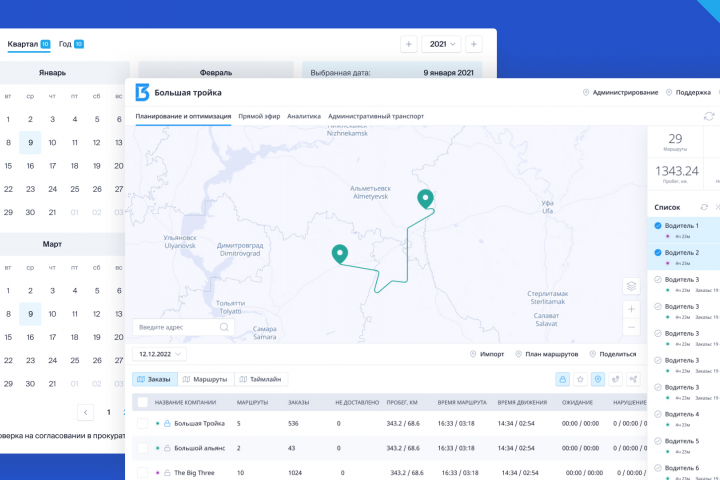Go to previous calendar page with left arrow
Image resolution: width=720 pixels, height=480 pixels.
tap(85, 412)
